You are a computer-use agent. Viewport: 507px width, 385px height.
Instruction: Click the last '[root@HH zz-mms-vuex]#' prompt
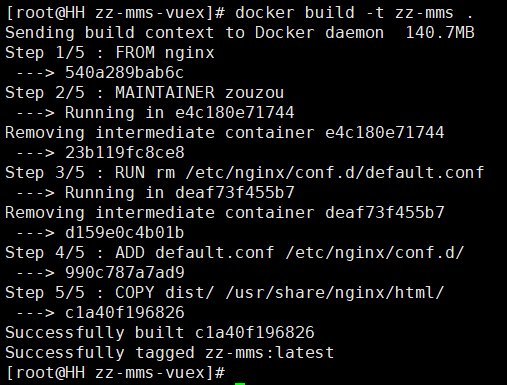tap(115, 373)
